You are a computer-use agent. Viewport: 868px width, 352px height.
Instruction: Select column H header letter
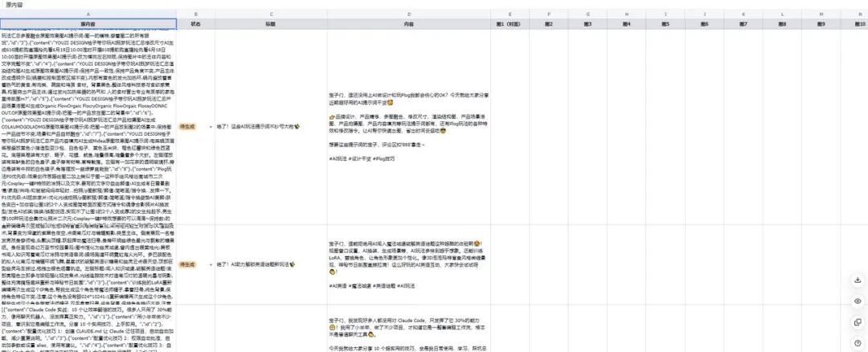click(x=627, y=14)
